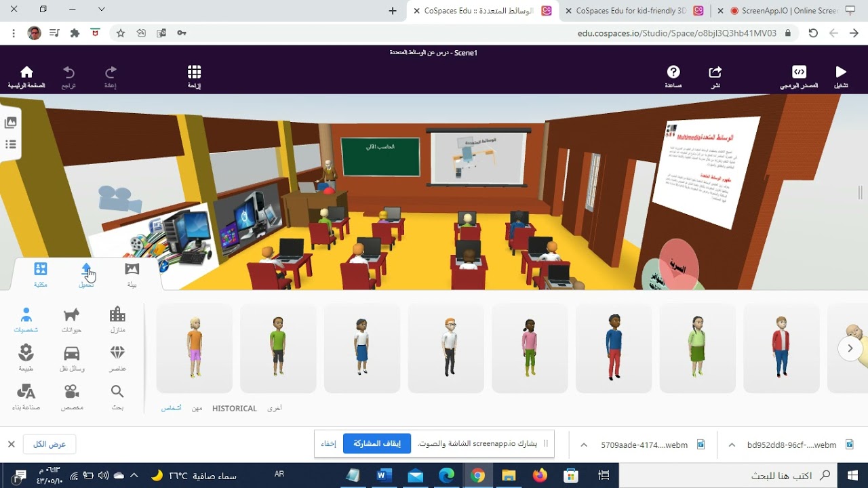Switch to the Library tab
Viewport: 868px width, 488px height.
pos(41,274)
